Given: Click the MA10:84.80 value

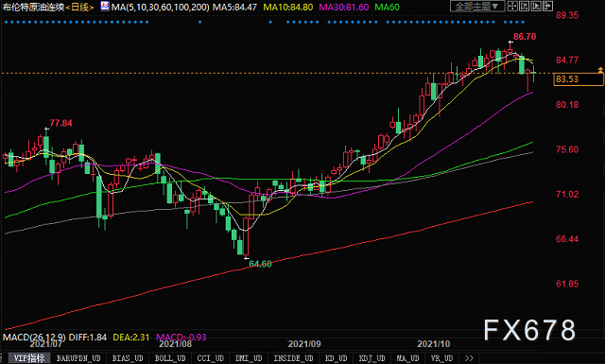Looking at the screenshot, I should click(288, 7).
